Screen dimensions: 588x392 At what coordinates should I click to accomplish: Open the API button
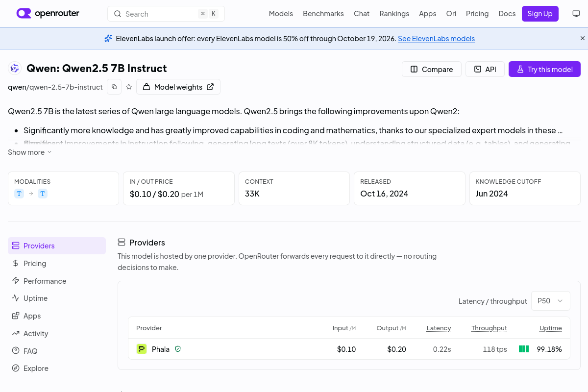[x=485, y=69]
